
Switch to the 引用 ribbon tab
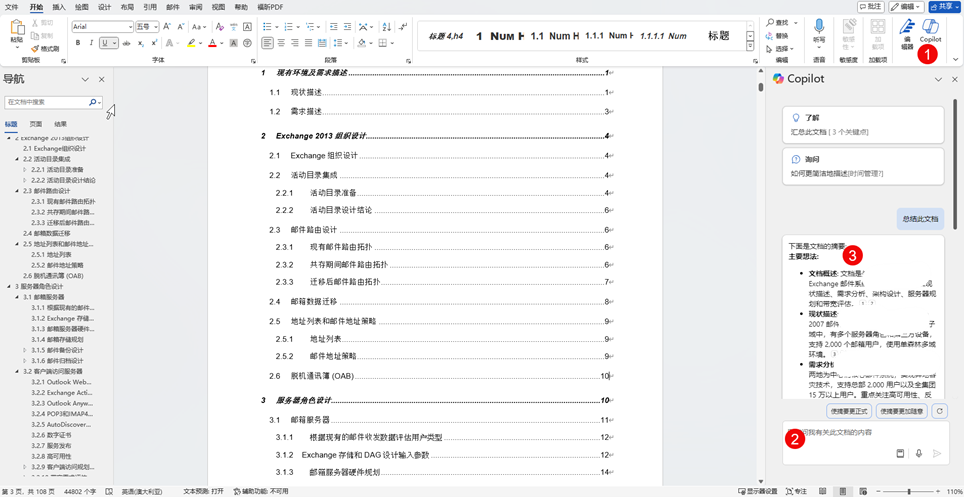pos(149,7)
